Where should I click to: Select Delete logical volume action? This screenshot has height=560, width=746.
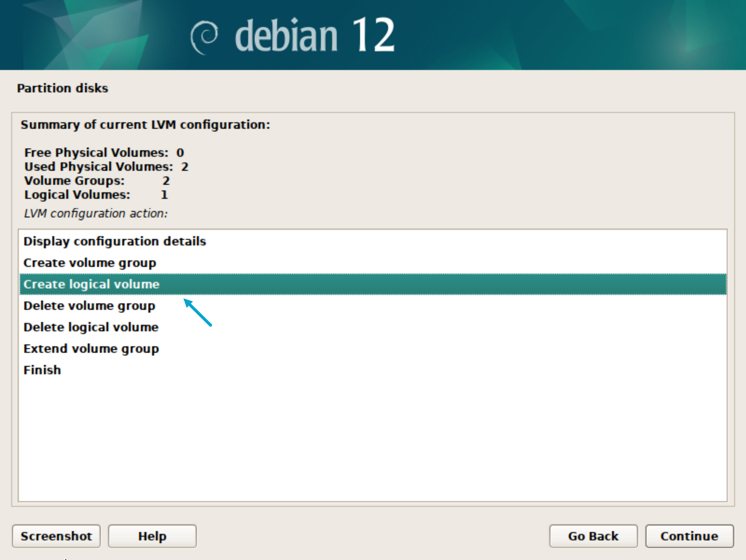tap(91, 327)
